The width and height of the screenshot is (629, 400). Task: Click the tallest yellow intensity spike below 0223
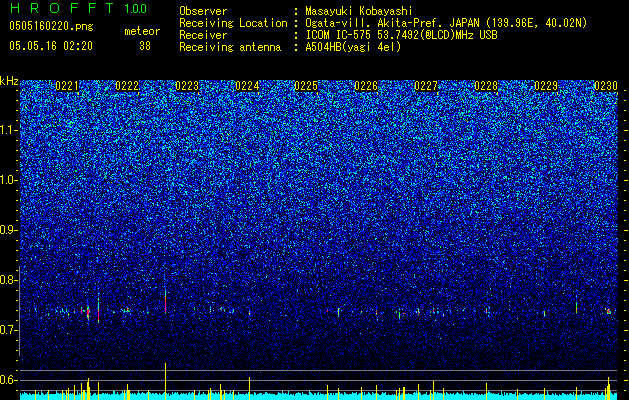pyautogui.click(x=165, y=381)
